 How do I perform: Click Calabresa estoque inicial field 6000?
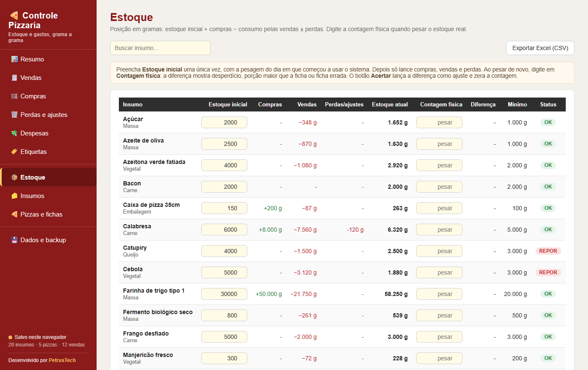tap(224, 230)
